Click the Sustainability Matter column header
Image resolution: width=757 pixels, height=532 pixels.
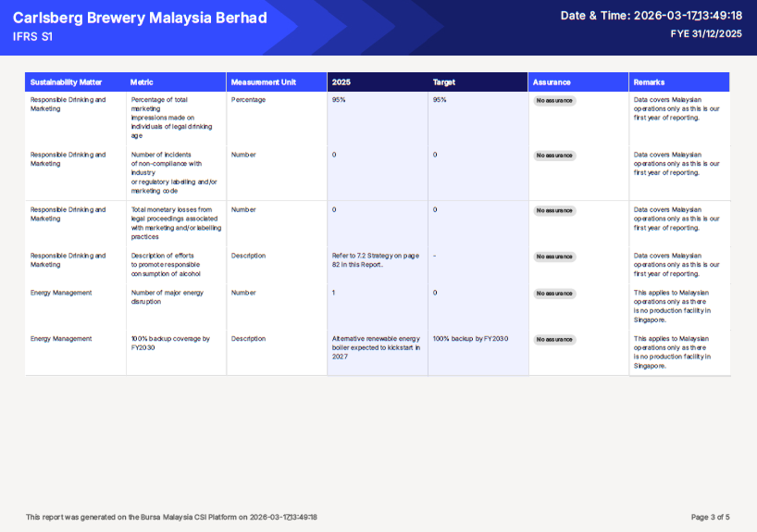[x=66, y=82]
